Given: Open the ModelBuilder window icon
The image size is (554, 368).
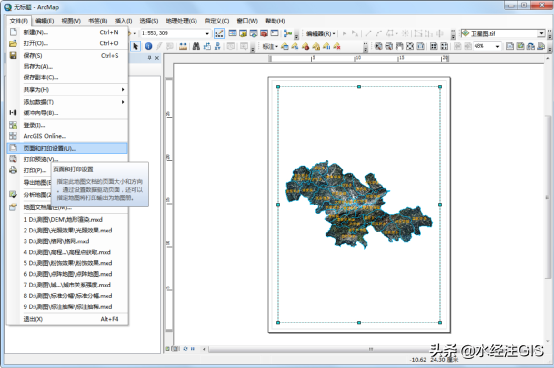Looking at the screenshot, I should click(288, 34).
